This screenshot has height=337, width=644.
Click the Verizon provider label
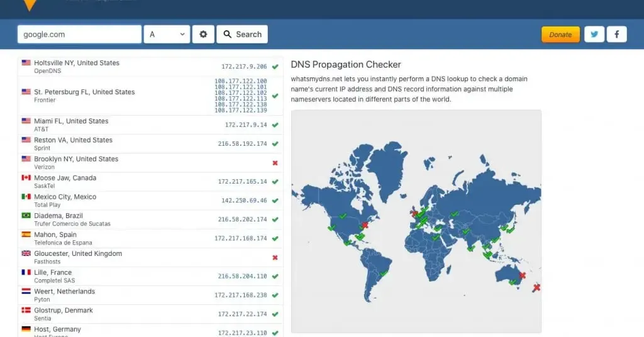pyautogui.click(x=45, y=167)
